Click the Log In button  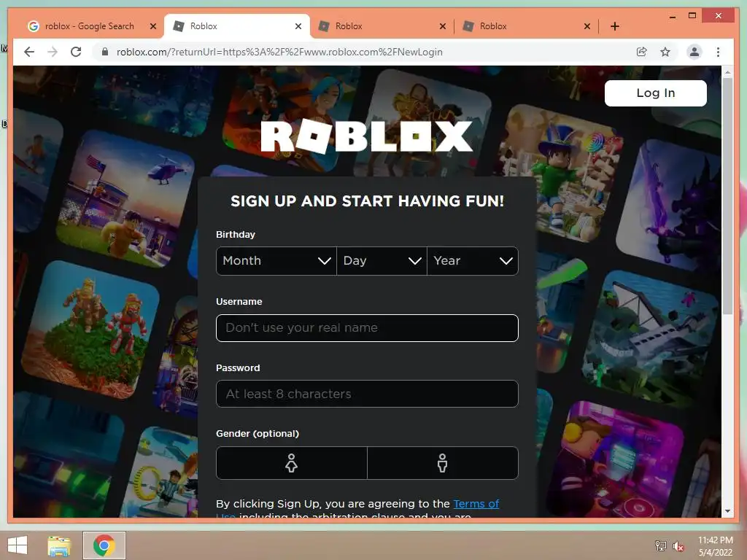[x=656, y=93]
